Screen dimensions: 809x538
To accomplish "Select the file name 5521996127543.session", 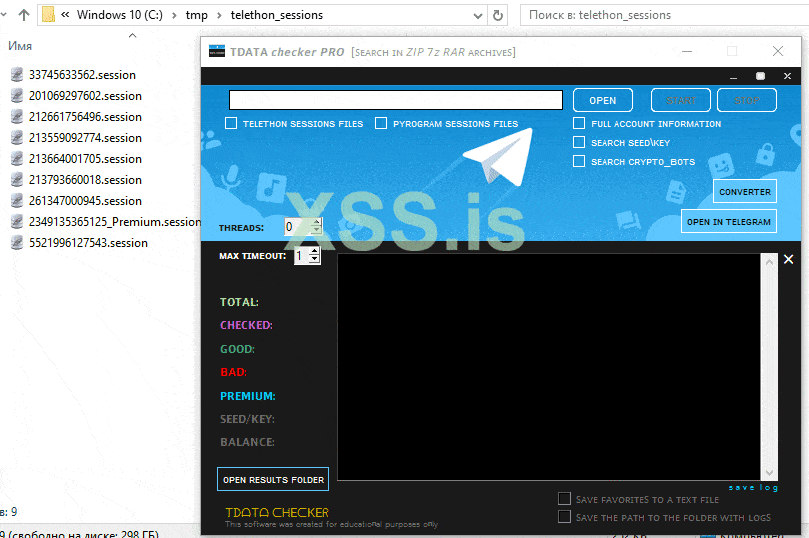I will 88,242.
